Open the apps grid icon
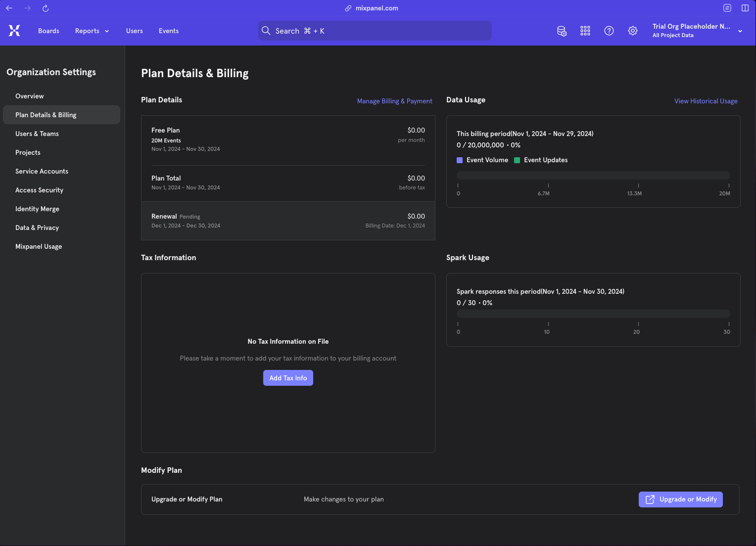The height and width of the screenshot is (546, 756). pos(585,31)
